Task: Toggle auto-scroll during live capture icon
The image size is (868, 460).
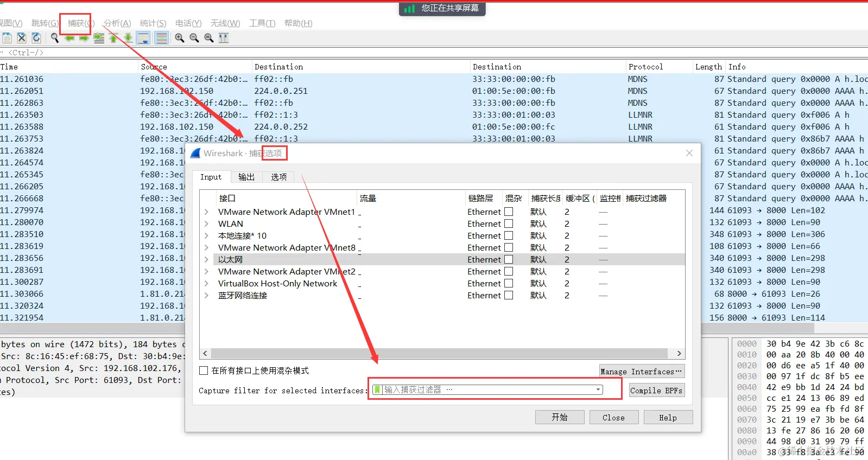Action: click(x=143, y=38)
